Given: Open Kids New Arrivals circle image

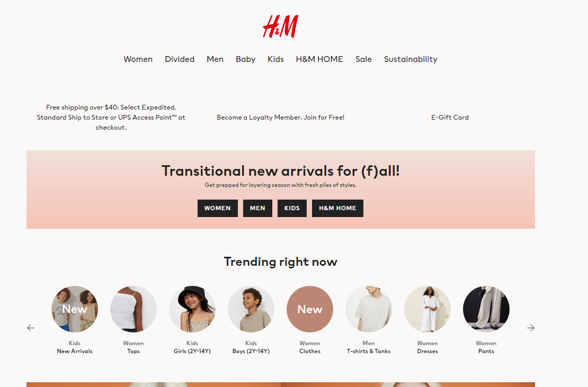Looking at the screenshot, I should pos(75,309).
